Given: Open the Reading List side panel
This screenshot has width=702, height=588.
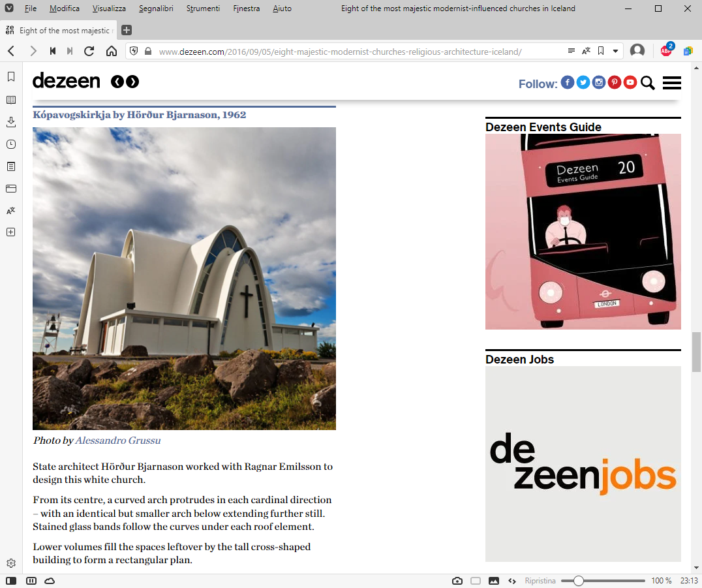Looking at the screenshot, I should tap(11, 100).
